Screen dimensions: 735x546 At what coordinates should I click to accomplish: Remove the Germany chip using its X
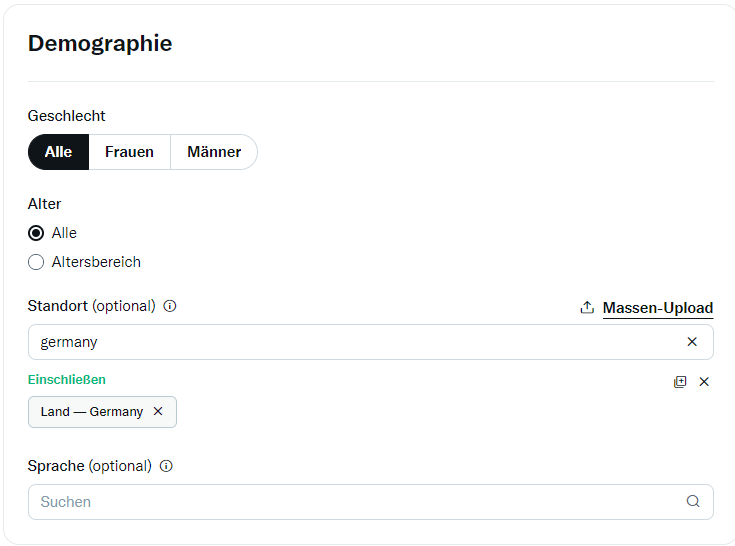[x=158, y=412]
